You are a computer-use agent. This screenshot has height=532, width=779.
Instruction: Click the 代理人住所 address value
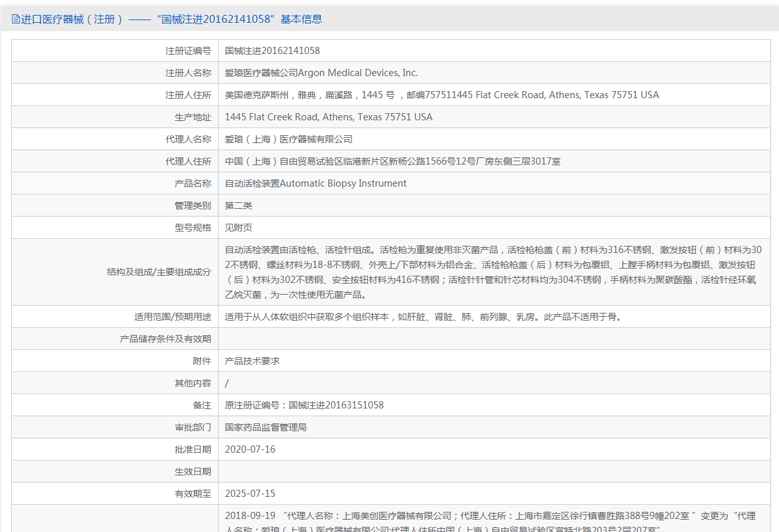coord(392,161)
